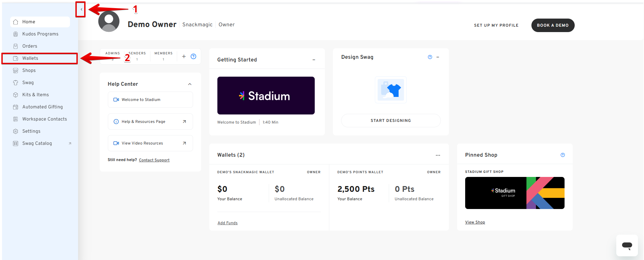Open Kudos Programs in the sidebar
This screenshot has width=644, height=260.
pyautogui.click(x=40, y=34)
